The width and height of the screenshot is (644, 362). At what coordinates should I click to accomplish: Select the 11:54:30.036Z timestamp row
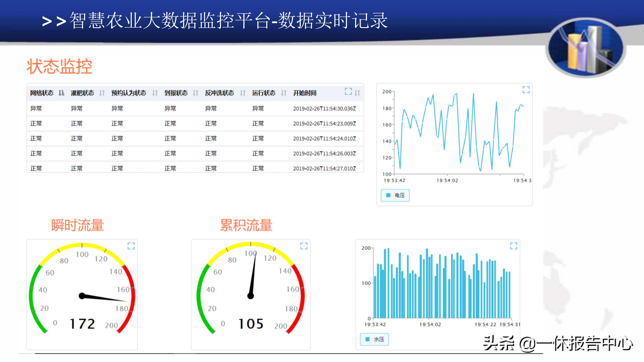pyautogui.click(x=324, y=109)
